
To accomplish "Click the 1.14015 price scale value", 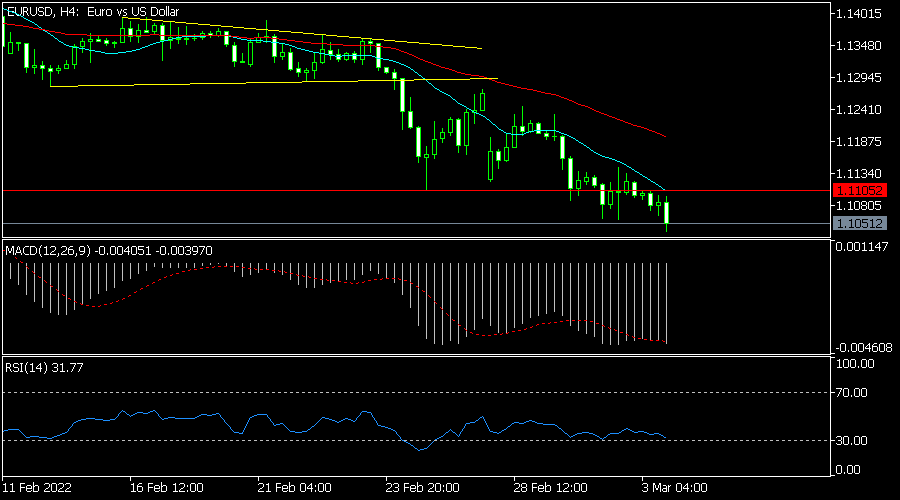I will [x=859, y=14].
